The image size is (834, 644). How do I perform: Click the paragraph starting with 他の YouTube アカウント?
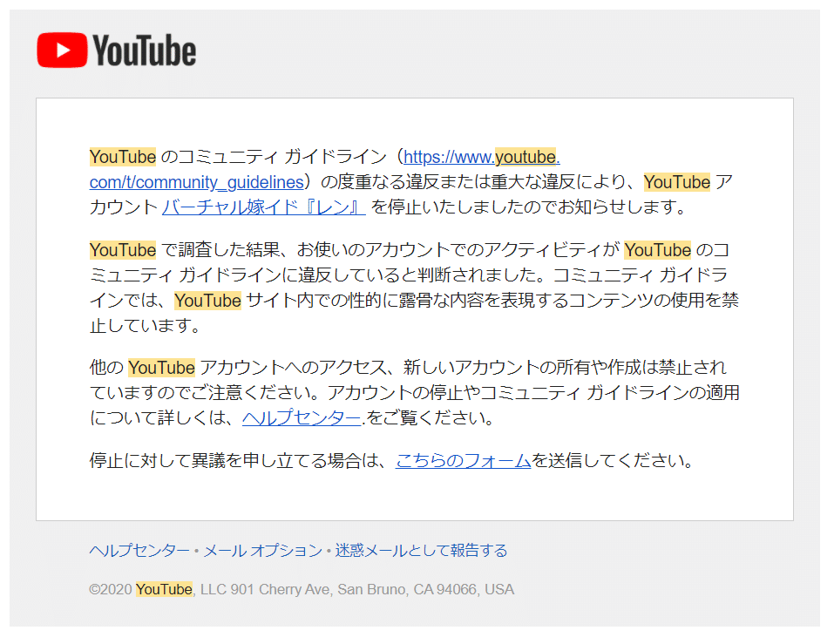click(x=415, y=392)
